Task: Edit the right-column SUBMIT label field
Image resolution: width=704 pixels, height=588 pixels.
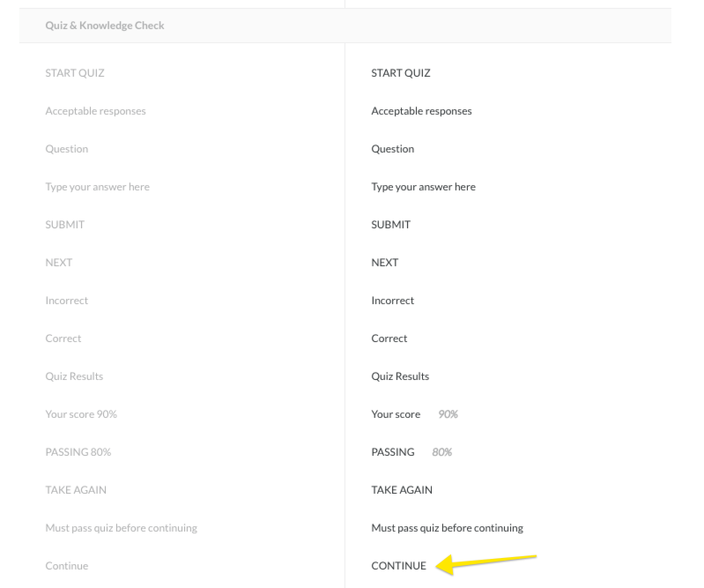Action: 391,225
